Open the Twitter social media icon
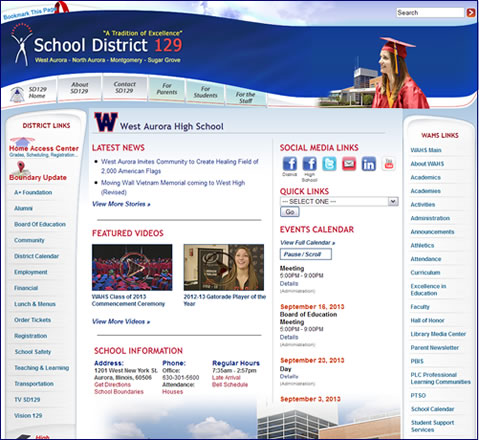 pos(329,164)
